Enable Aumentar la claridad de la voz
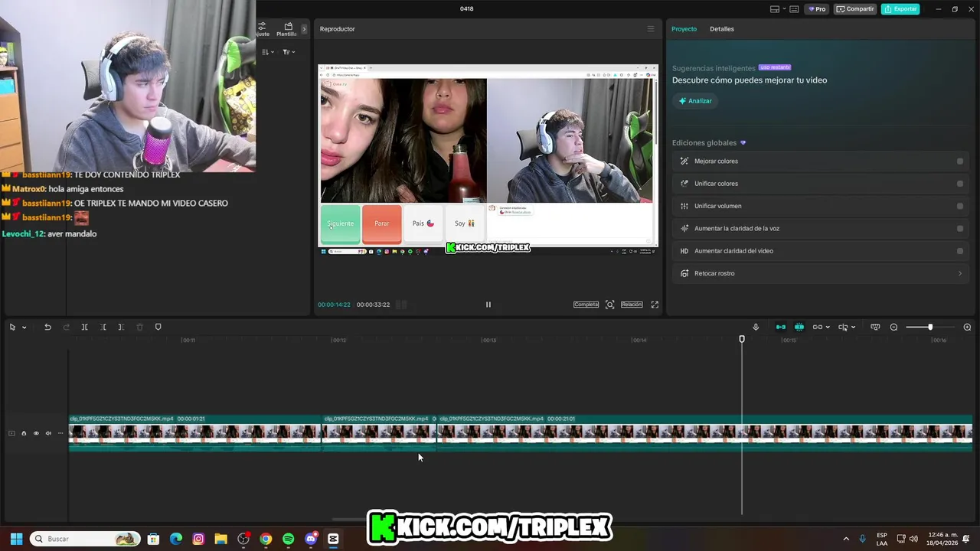 tap(960, 228)
